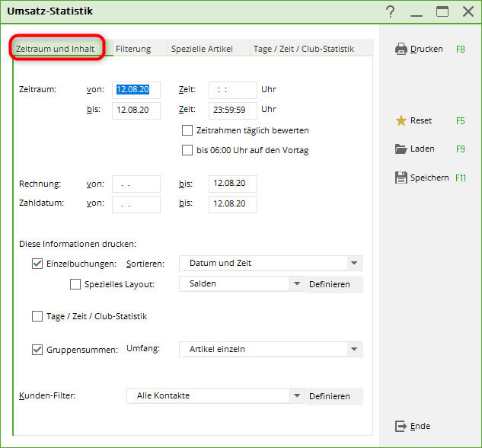
Task: Open the Kunden-Filter Alle Kontakte dropdown
Action: [297, 396]
